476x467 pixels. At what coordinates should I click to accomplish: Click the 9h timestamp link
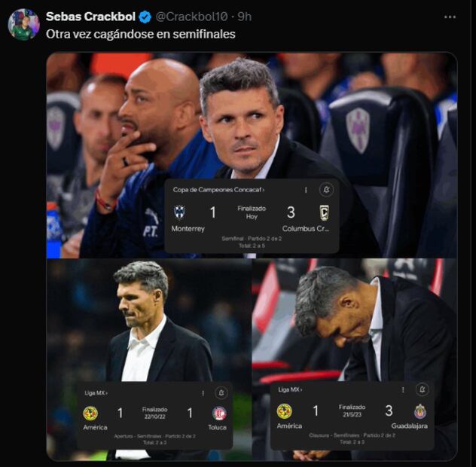(244, 17)
